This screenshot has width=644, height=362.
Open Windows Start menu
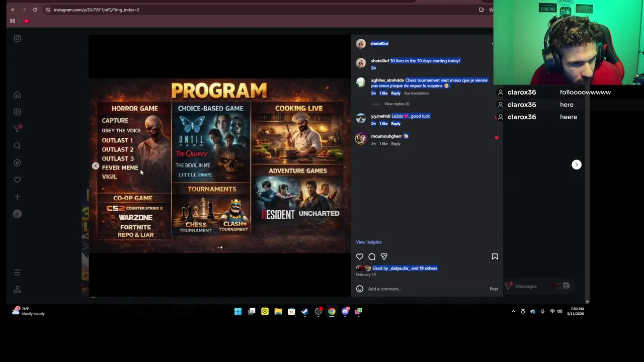(238, 311)
